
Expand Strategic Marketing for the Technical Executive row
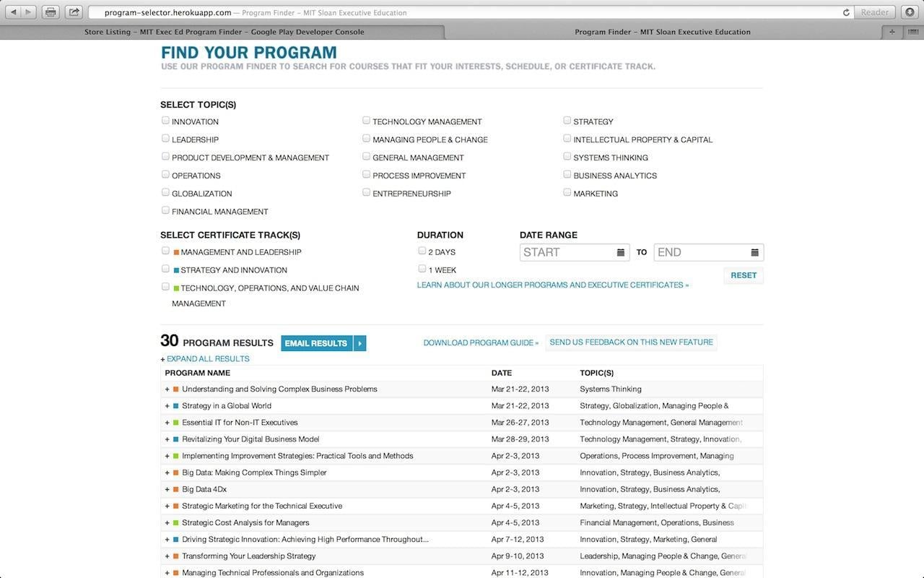[x=167, y=506]
